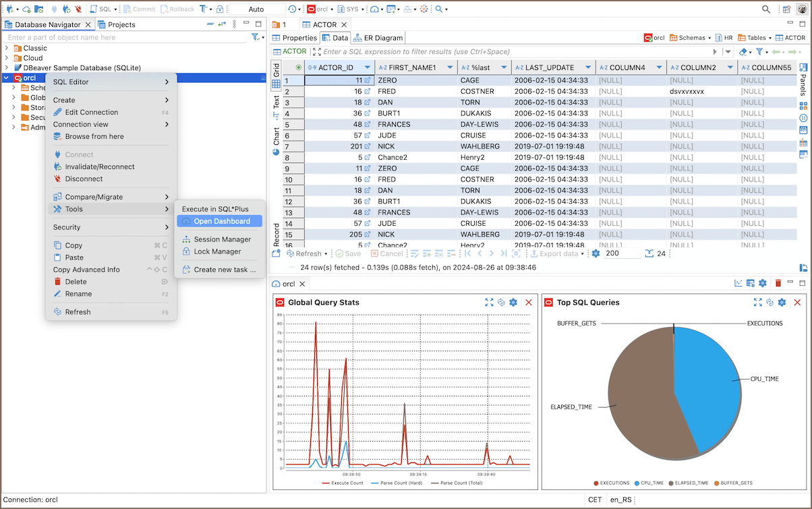Click the row count refresh icon beside 24
812x509 pixels.
pyautogui.click(x=649, y=253)
